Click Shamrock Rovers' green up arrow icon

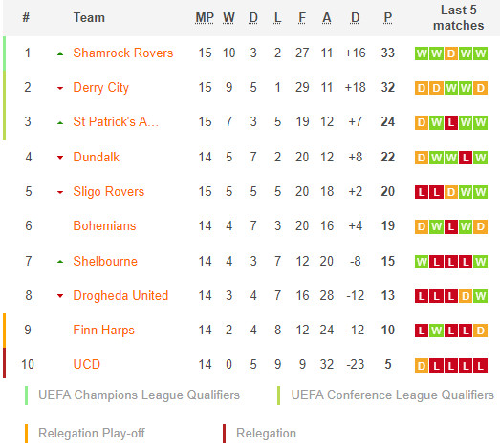point(60,53)
